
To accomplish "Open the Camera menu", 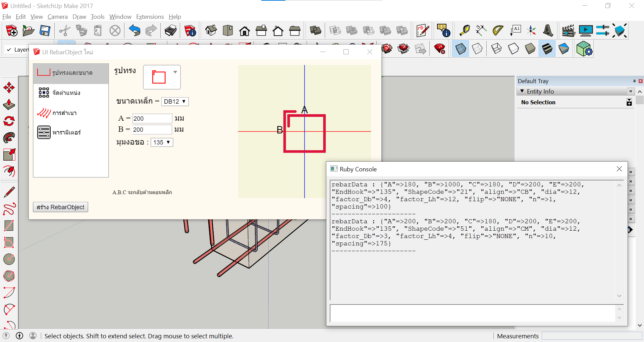I will pyautogui.click(x=57, y=17).
